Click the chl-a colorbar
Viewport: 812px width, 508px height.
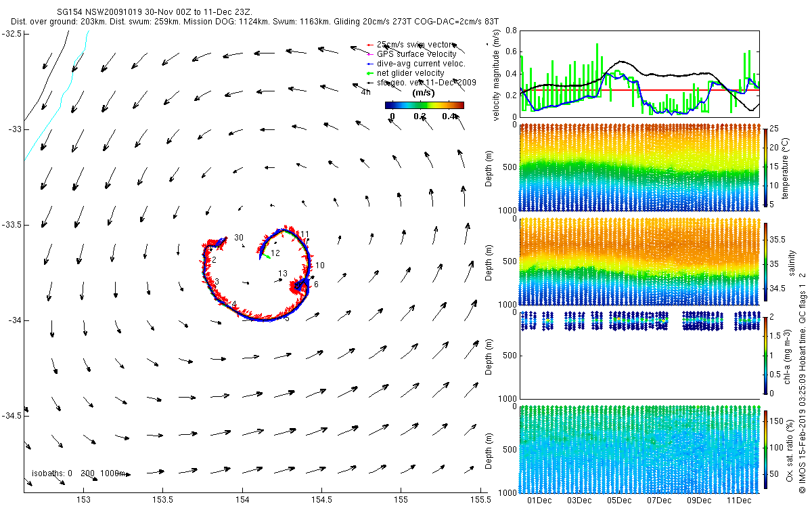[765, 354]
